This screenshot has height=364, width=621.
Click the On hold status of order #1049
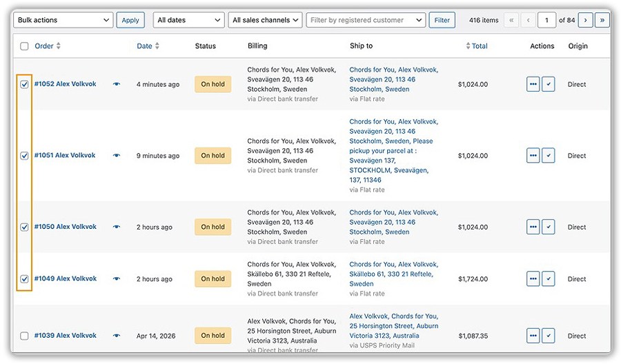(x=213, y=279)
